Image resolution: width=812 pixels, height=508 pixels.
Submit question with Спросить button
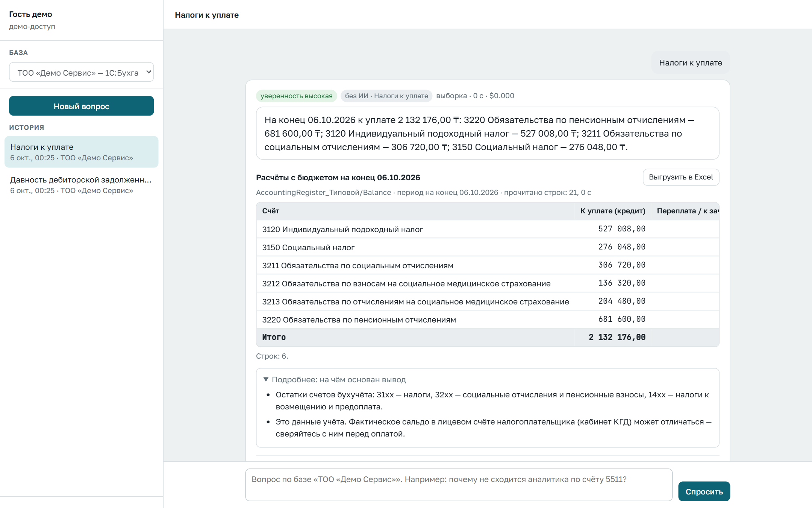point(704,491)
